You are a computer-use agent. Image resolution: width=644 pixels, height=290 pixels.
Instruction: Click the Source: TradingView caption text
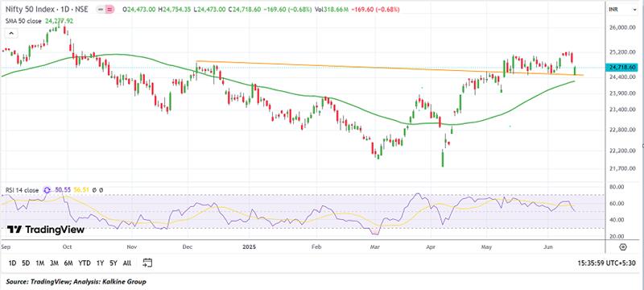click(76, 282)
